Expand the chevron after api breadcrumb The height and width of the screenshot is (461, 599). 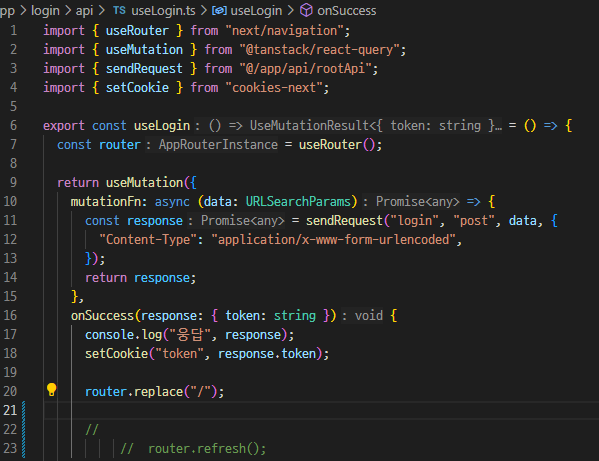pos(101,11)
